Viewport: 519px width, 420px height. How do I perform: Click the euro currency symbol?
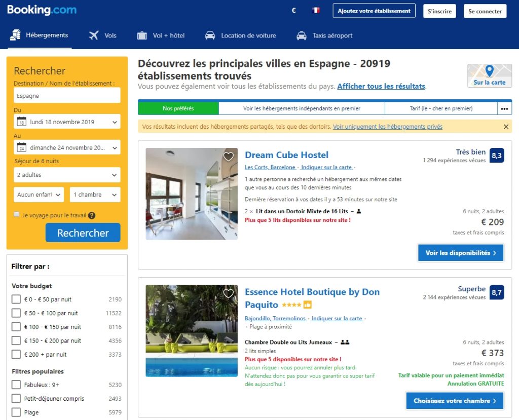coord(293,11)
